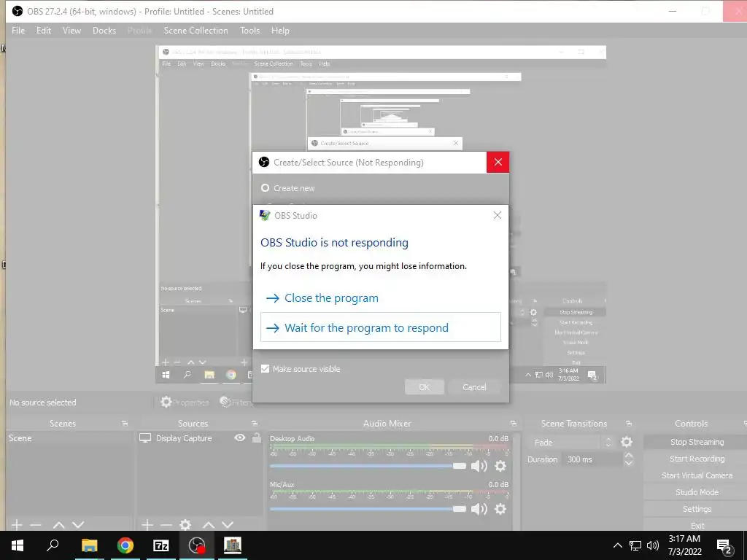Click the Studio Mode button
Screen dimensions: 747x560
click(x=697, y=492)
